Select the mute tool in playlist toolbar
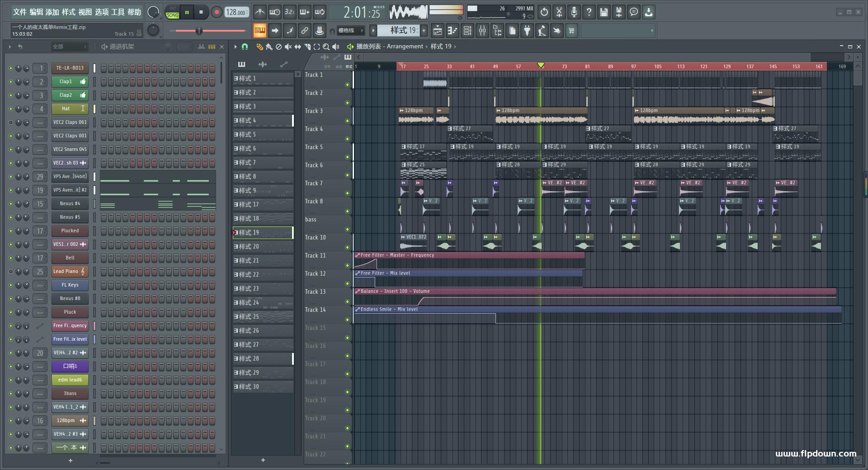The image size is (868, 470). (x=288, y=47)
